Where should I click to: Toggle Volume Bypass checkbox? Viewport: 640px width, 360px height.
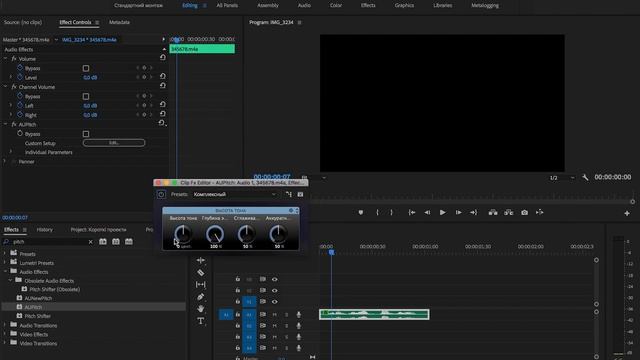(x=86, y=68)
